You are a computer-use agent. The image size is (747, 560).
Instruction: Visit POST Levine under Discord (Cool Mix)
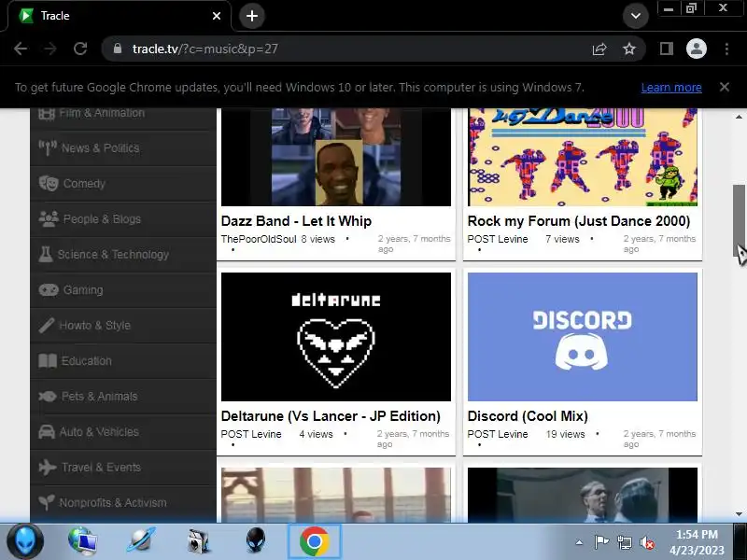tap(498, 434)
